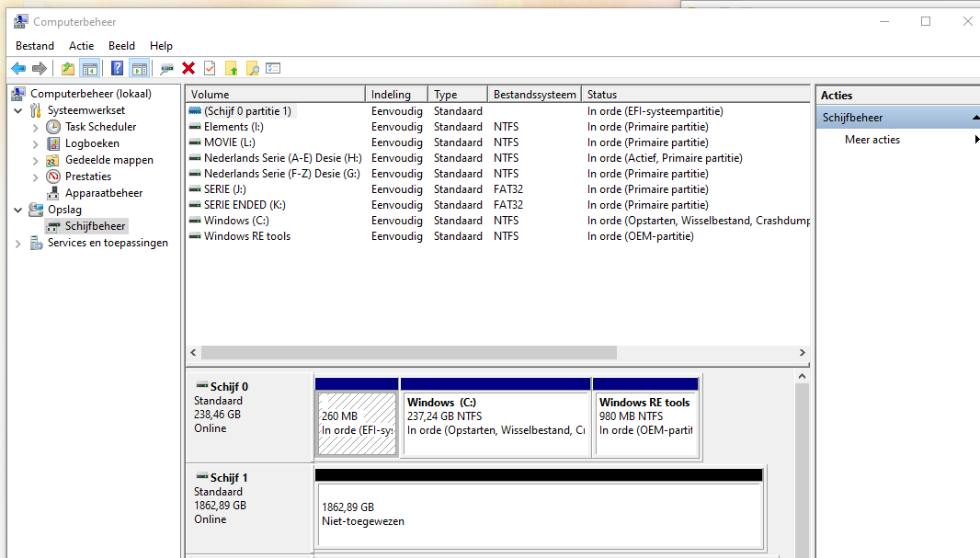The image size is (980, 558).
Task: Sort by the Bestandssysteem column header
Action: coord(534,95)
